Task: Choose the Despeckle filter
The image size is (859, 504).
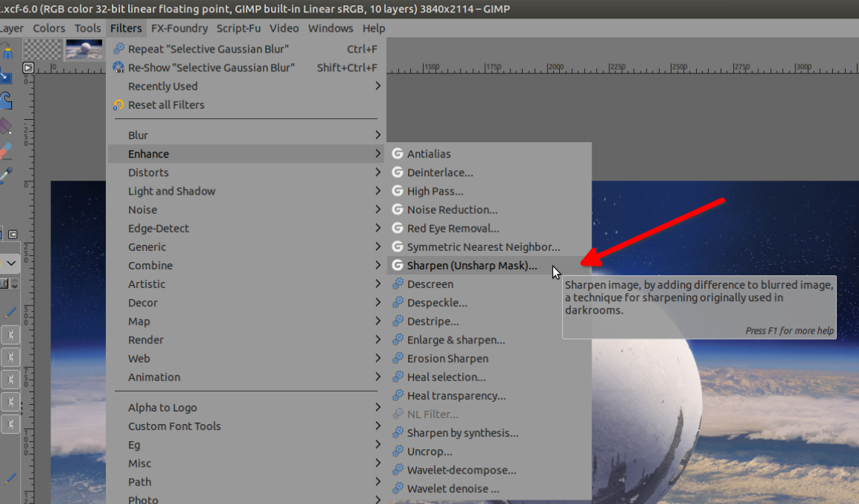Action: pyautogui.click(x=489, y=303)
